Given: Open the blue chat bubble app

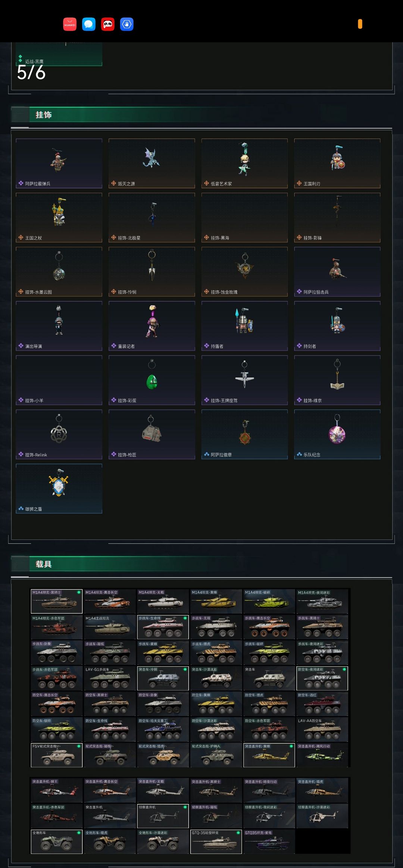Looking at the screenshot, I should point(89,24).
